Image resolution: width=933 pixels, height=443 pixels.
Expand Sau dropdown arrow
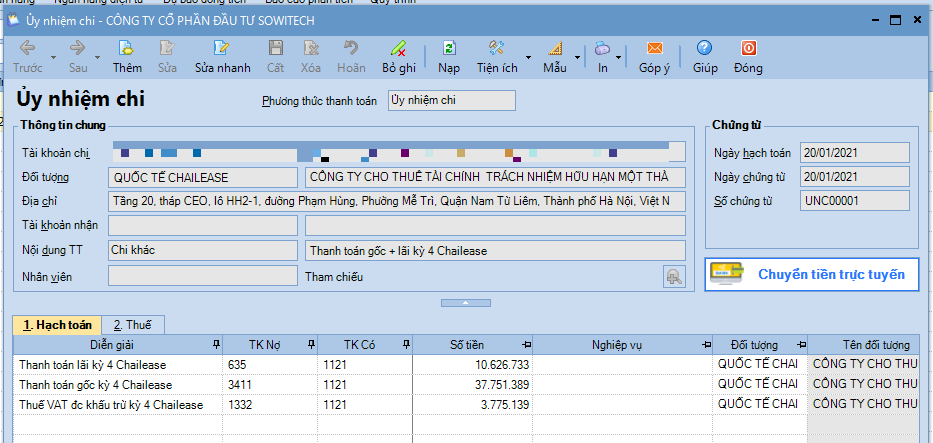[97, 57]
